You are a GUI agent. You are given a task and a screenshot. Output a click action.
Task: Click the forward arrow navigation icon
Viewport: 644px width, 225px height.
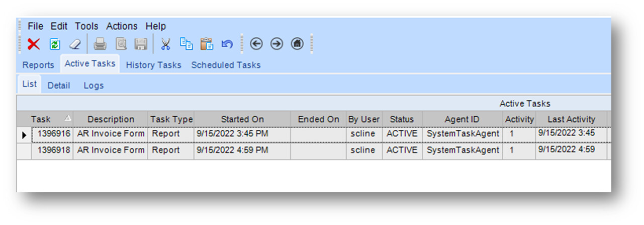click(x=277, y=44)
